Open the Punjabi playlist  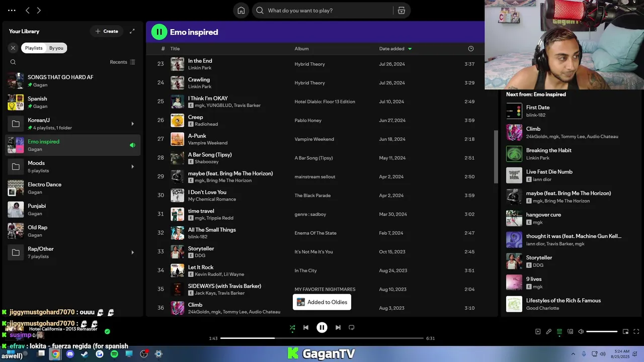coord(72,210)
